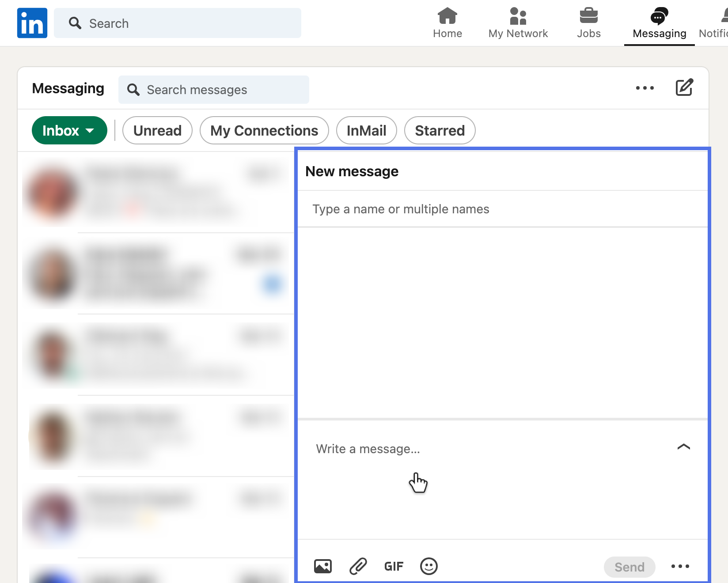Screen dimensions: 728x583
Task: Click the Send button
Action: (629, 567)
